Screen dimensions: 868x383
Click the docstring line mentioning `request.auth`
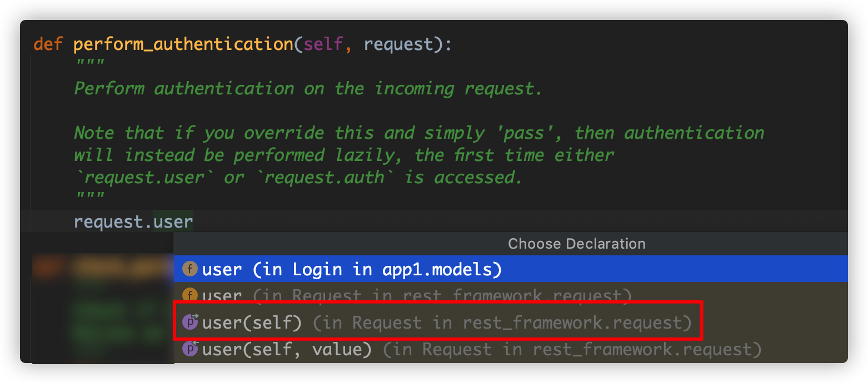(298, 178)
